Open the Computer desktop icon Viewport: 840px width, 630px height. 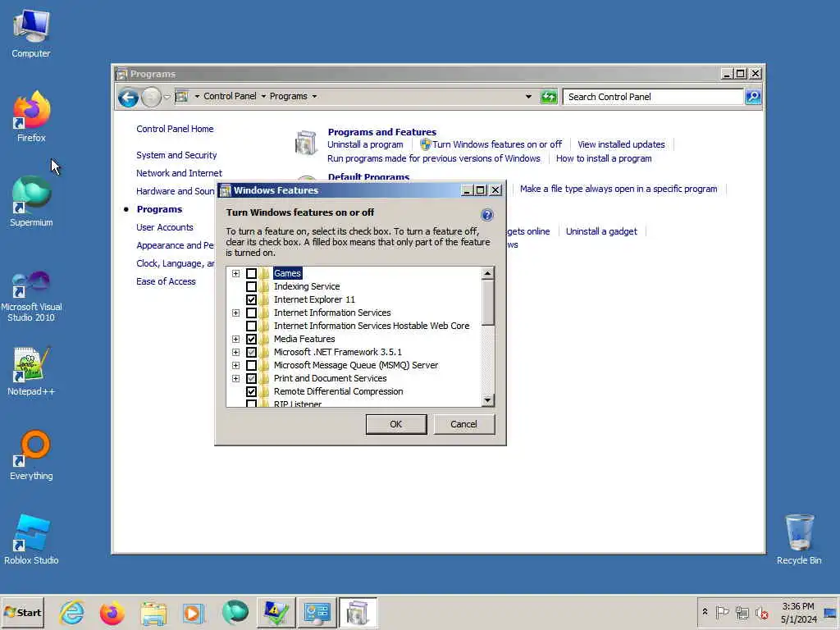coord(31,33)
